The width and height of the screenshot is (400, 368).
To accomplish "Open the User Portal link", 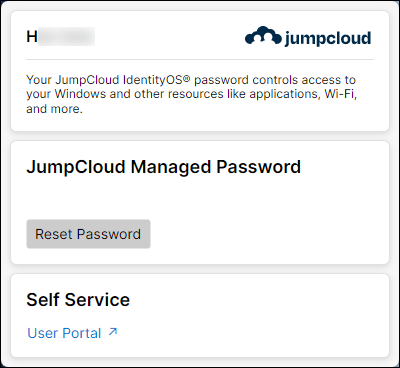I will tap(64, 333).
